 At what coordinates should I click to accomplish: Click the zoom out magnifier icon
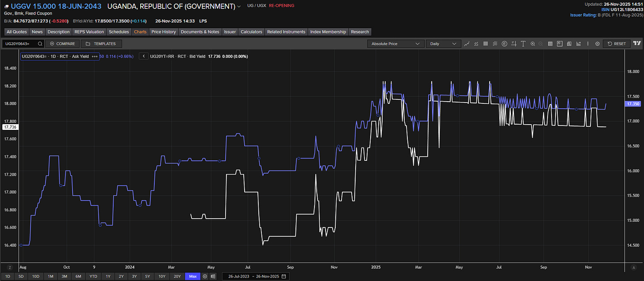click(x=540, y=44)
